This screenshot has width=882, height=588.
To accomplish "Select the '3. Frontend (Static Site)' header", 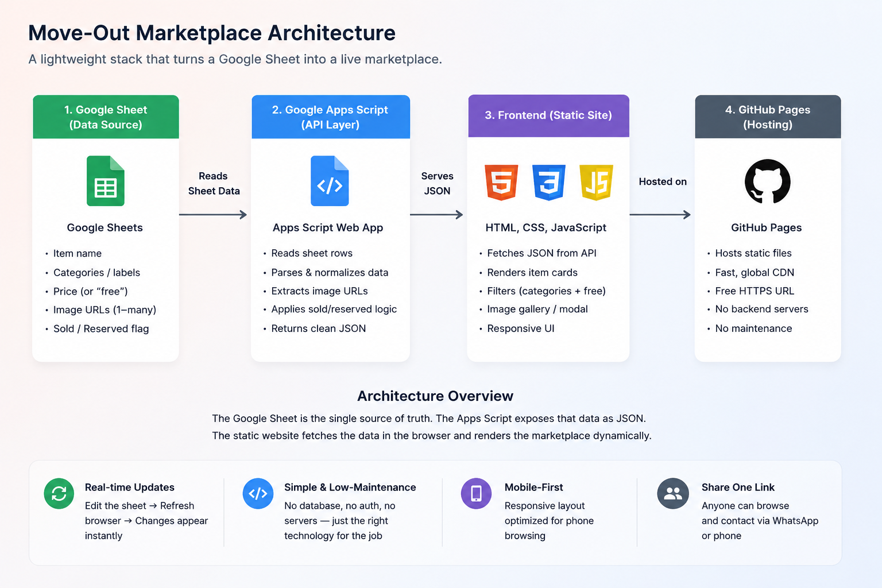I will (548, 116).
